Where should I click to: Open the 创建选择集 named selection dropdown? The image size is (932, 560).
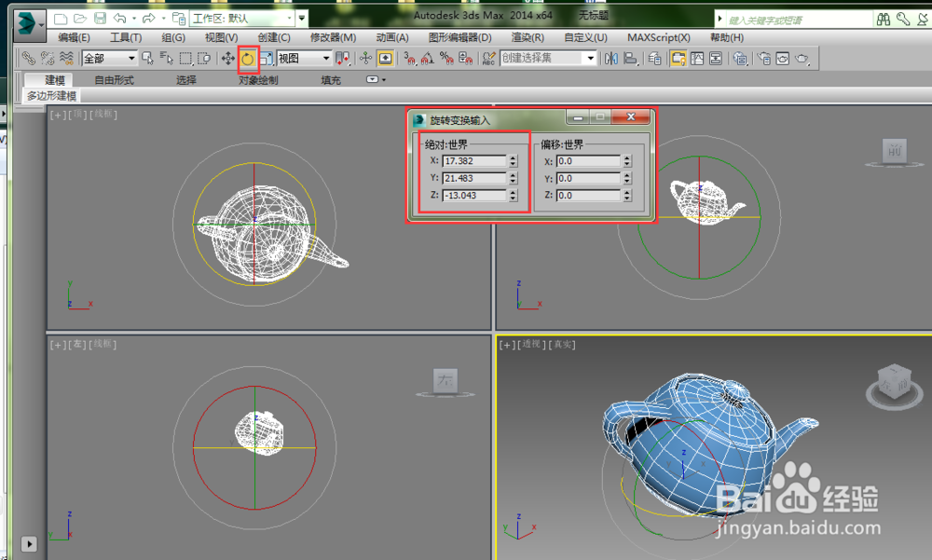coord(548,59)
